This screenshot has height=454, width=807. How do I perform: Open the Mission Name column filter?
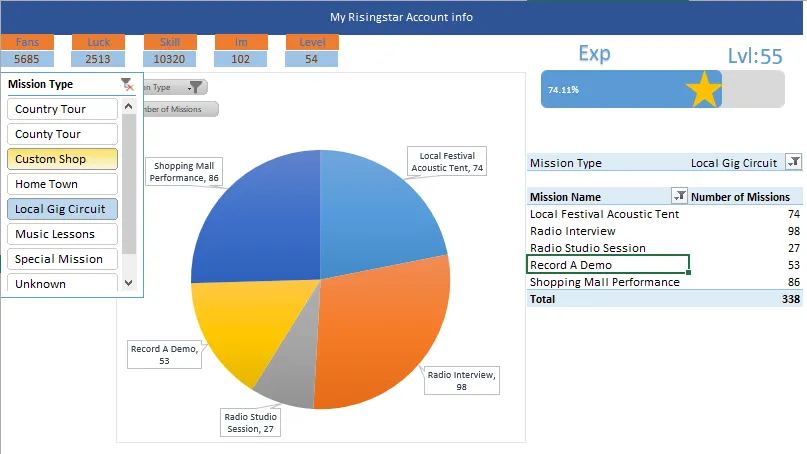pyautogui.click(x=679, y=196)
